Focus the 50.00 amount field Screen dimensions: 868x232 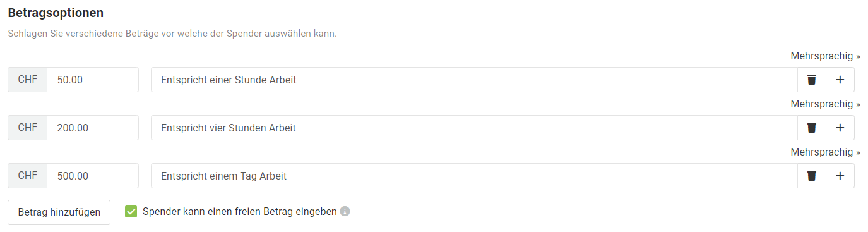pyautogui.click(x=93, y=80)
